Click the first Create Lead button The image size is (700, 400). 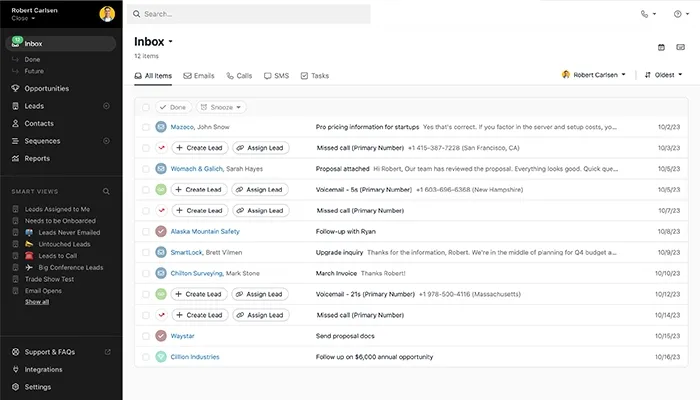[198, 147]
